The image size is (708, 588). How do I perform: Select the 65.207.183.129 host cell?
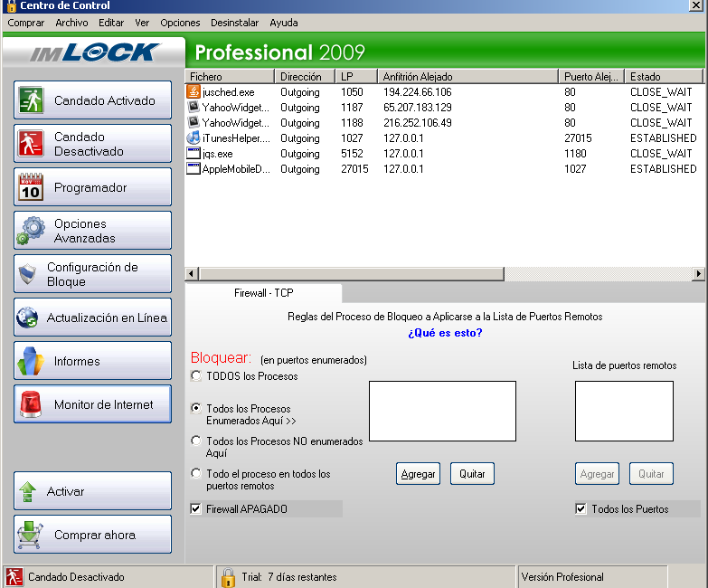tap(417, 108)
